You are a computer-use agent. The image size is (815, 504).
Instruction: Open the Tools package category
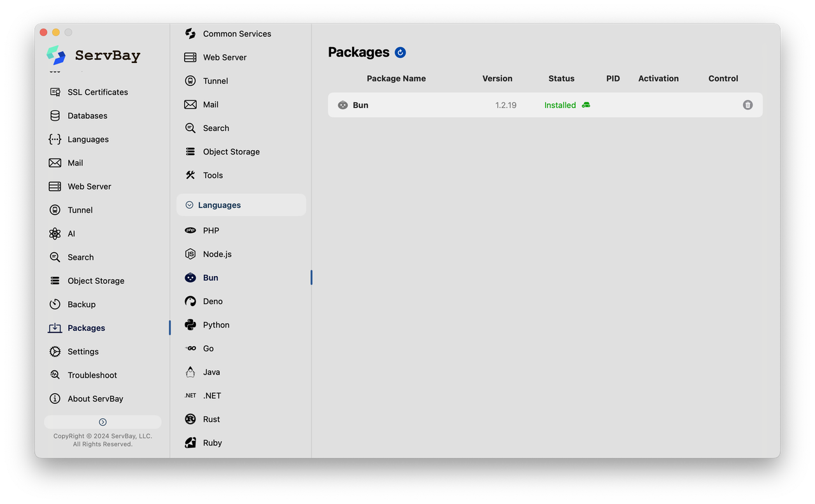(x=213, y=175)
